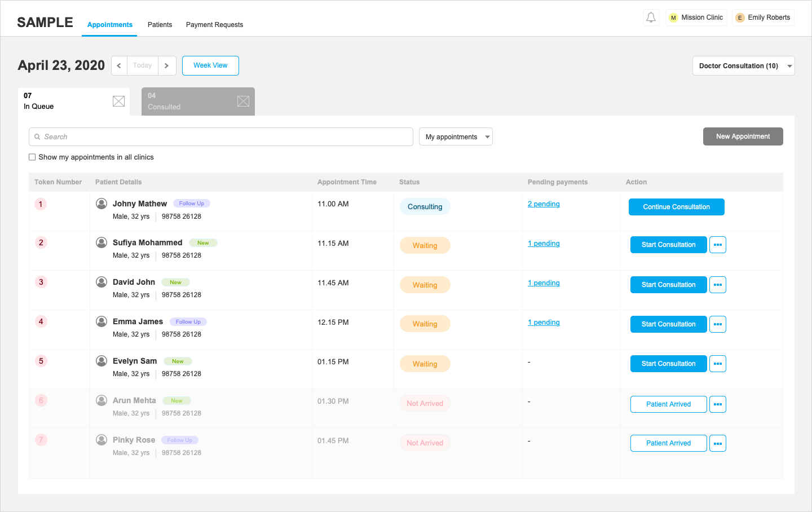Viewport: 812px width, 512px height.
Task: Click Johny Mathew's Follow Up tag
Action: (192, 204)
